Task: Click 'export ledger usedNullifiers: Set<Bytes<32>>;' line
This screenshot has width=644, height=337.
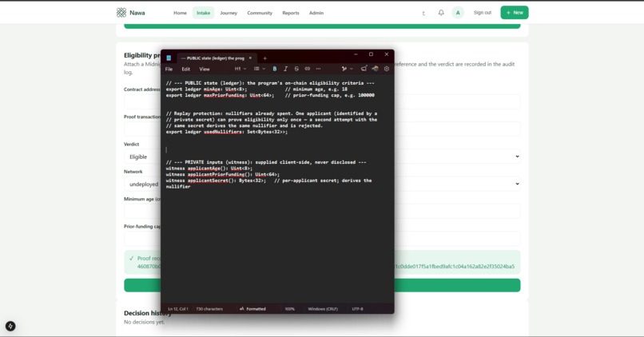Action: point(227,132)
